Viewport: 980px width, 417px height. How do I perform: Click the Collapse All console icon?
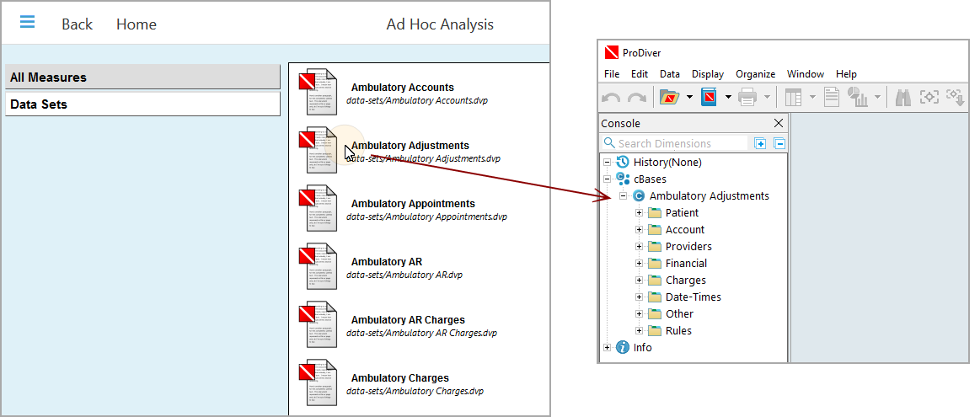779,143
